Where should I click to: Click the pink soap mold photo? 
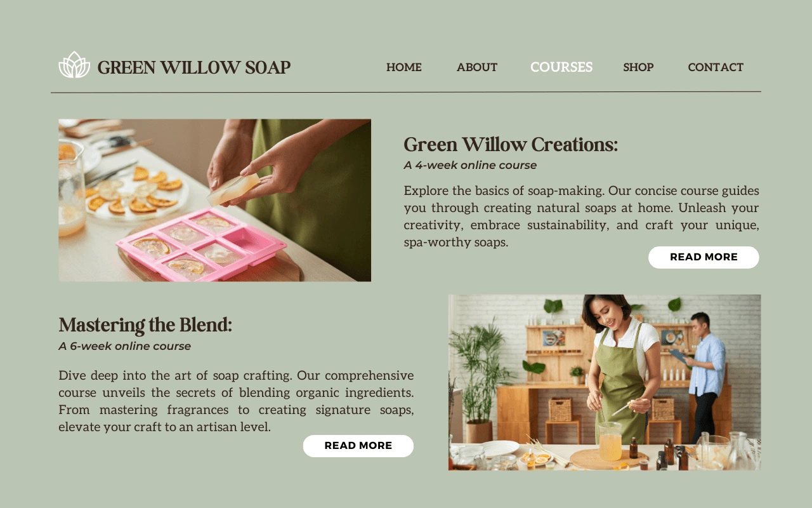coord(214,200)
